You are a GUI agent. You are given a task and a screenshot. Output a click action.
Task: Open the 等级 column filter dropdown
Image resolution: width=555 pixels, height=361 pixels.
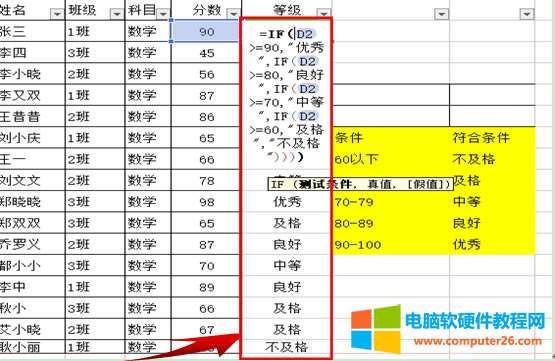tap(324, 14)
